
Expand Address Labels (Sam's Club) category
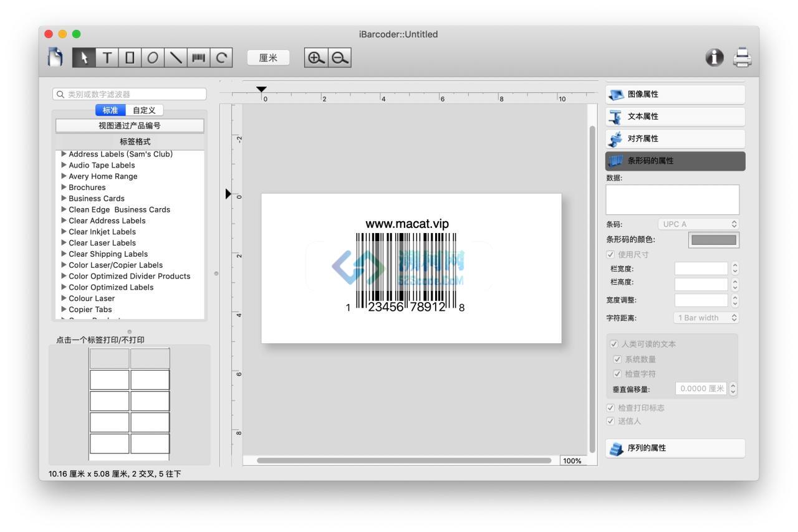(64, 154)
